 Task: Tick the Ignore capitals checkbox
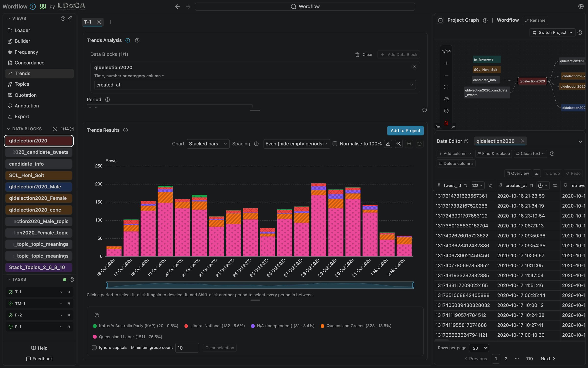pyautogui.click(x=94, y=348)
